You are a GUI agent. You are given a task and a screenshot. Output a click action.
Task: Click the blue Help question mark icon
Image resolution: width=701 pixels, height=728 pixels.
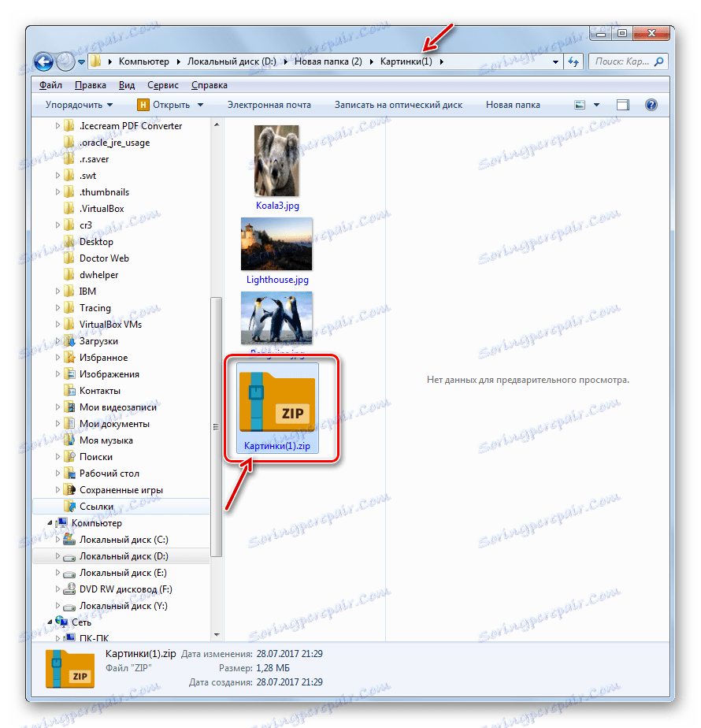[x=651, y=105]
